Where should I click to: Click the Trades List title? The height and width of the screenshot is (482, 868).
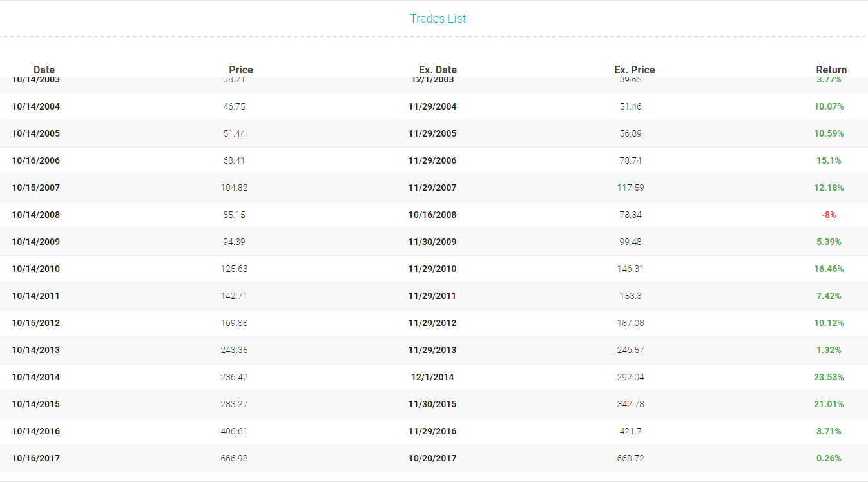tap(438, 19)
